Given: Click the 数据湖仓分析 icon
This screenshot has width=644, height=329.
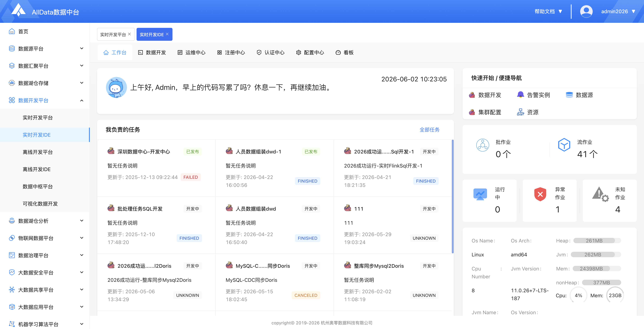Looking at the screenshot, I should click(12, 221).
